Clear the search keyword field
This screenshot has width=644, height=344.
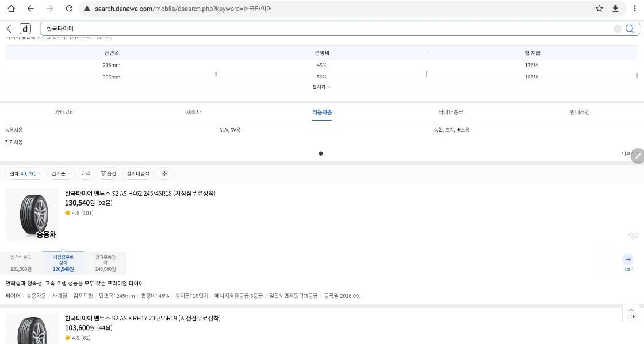pyautogui.click(x=617, y=29)
